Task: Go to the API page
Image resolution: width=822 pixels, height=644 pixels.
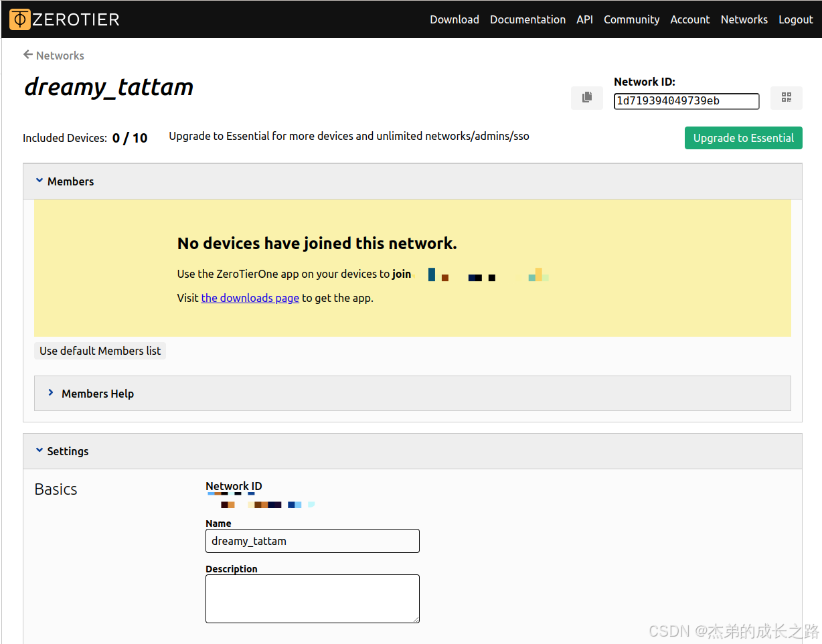Action: coord(584,19)
